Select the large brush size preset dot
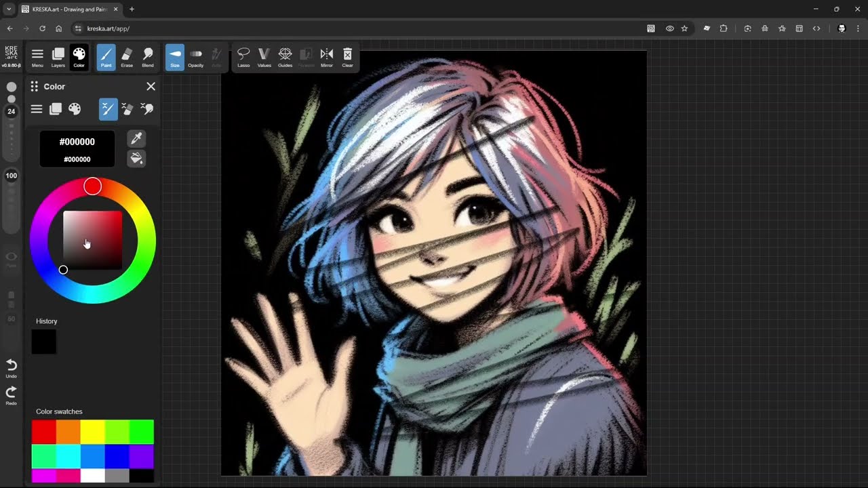 point(12,87)
